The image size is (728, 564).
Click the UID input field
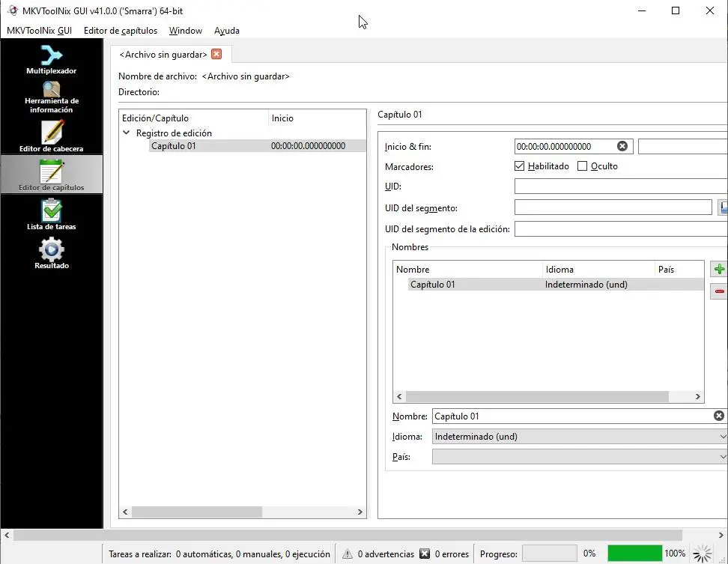click(x=621, y=187)
